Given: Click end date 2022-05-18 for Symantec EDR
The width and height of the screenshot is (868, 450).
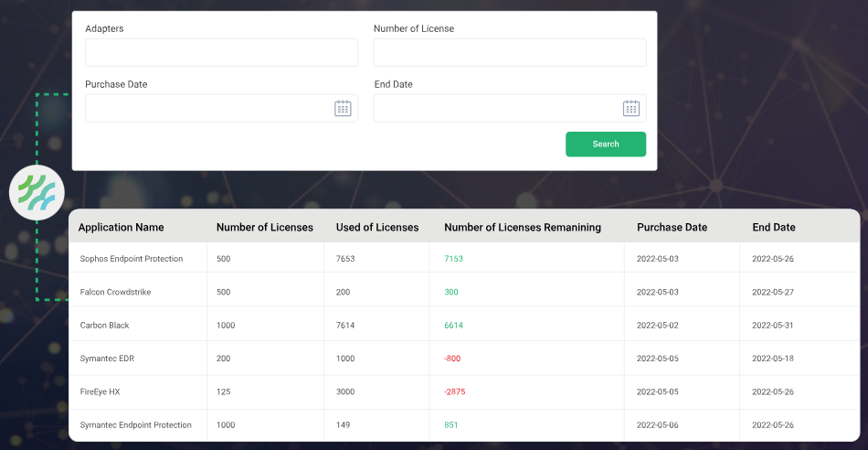Looking at the screenshot, I should click(773, 359).
